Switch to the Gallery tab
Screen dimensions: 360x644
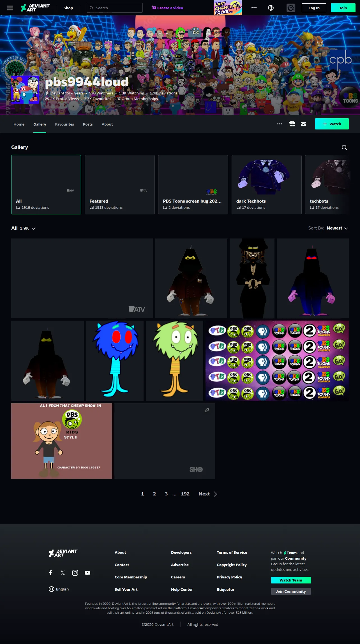[x=40, y=124]
